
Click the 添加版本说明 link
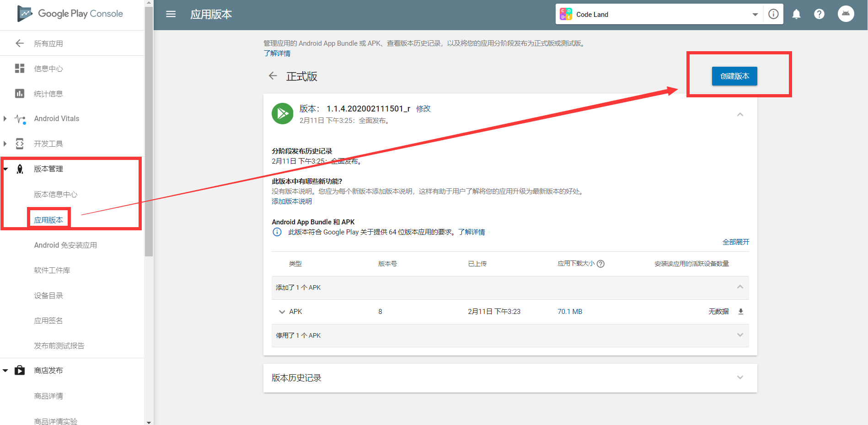292,202
